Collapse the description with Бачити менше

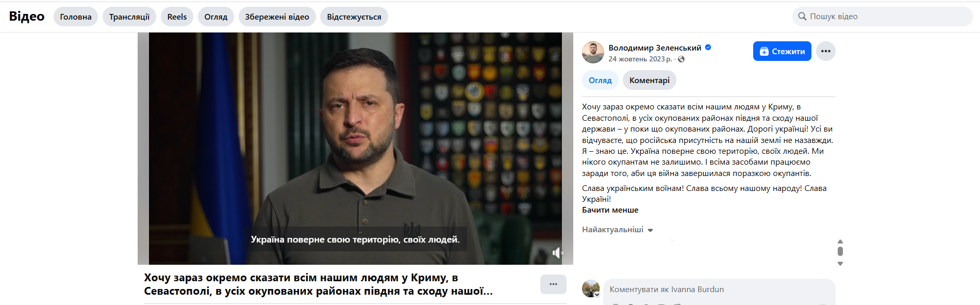[610, 210]
